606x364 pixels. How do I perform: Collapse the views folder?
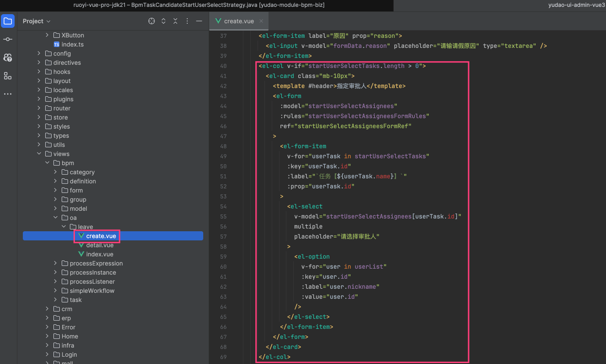pyautogui.click(x=39, y=154)
